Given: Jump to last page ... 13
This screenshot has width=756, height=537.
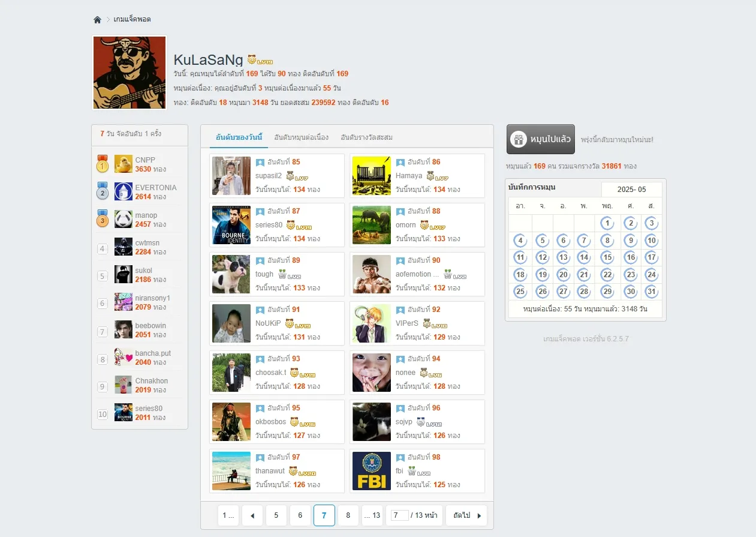Looking at the screenshot, I should (372, 515).
